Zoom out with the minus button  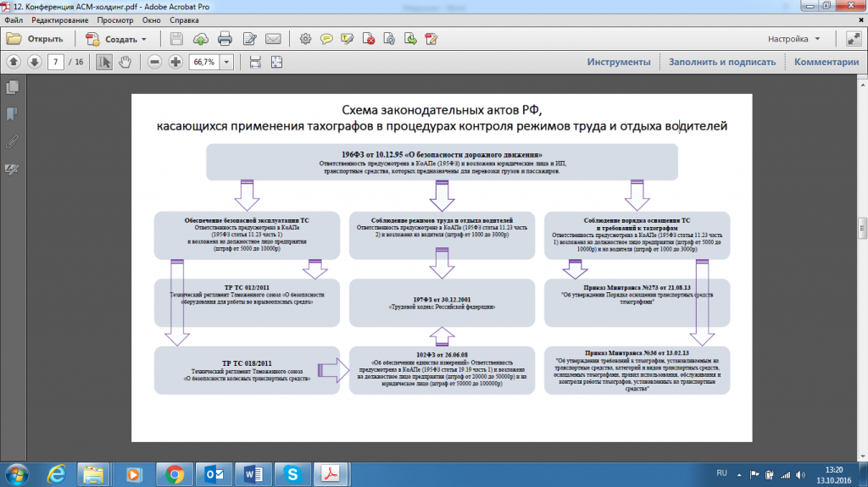pos(155,62)
